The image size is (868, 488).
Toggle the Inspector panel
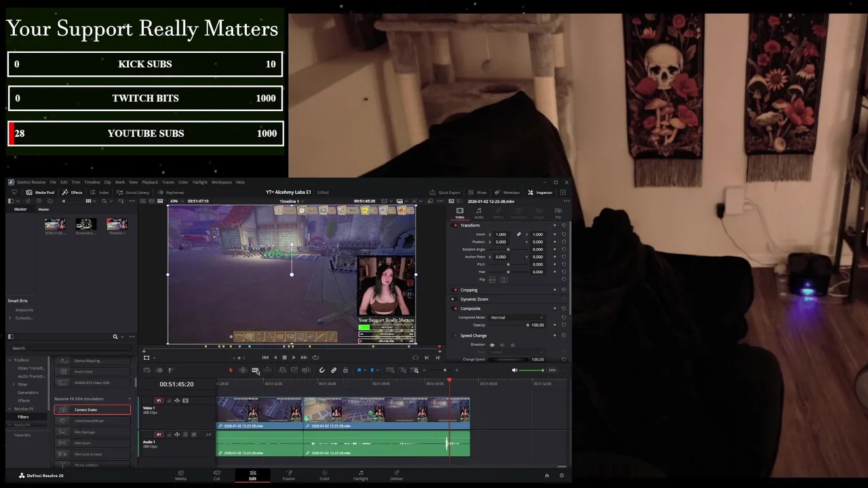(x=540, y=192)
